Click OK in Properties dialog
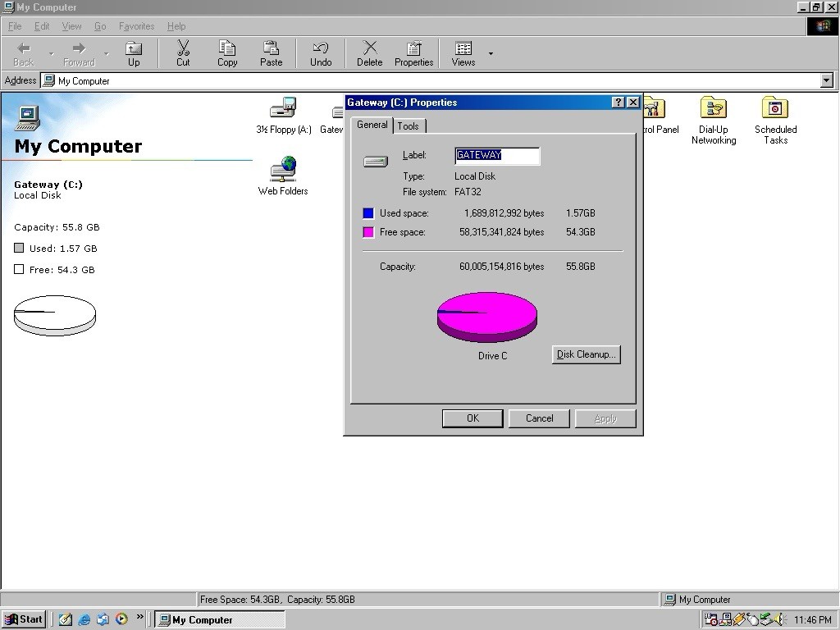Image resolution: width=840 pixels, height=630 pixels. [472, 418]
